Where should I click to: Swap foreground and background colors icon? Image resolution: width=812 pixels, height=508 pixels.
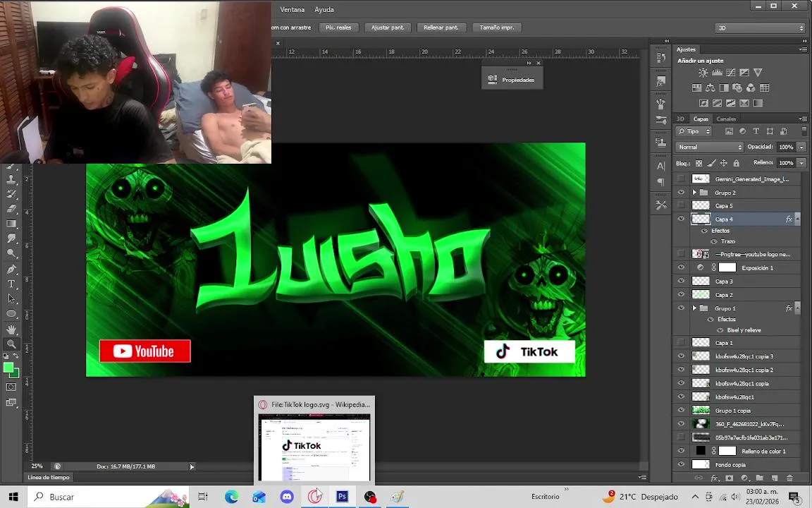(16, 356)
